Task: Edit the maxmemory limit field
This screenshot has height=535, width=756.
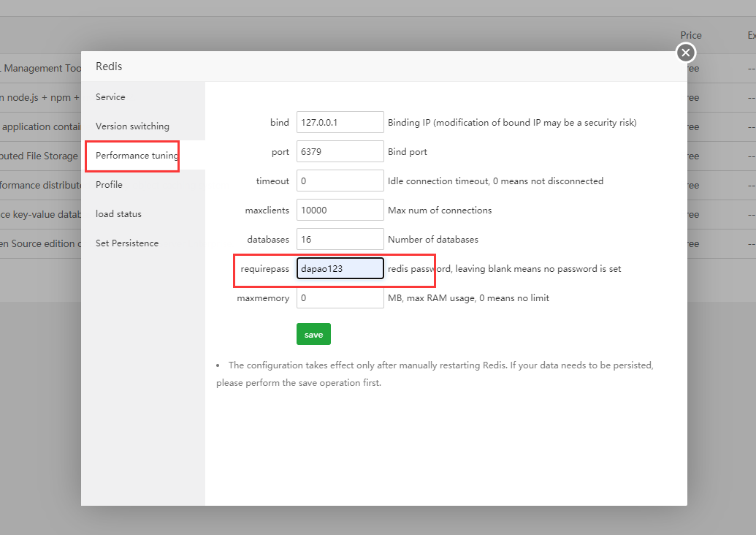Action: click(x=340, y=297)
